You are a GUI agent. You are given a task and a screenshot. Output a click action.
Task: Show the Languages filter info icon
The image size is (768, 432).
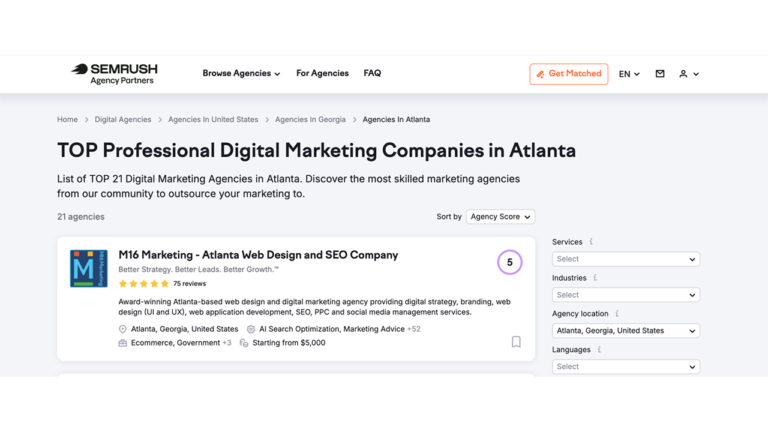pos(599,350)
